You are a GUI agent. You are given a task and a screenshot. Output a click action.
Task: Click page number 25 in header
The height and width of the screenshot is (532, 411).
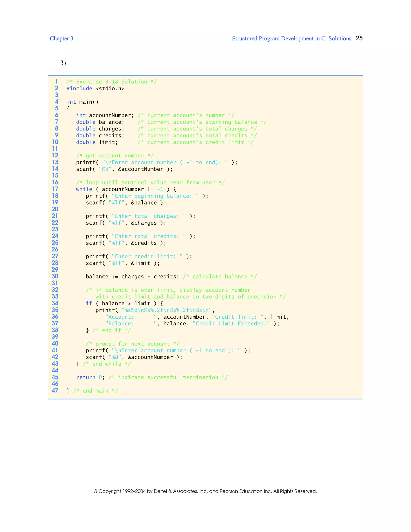pos(359,38)
